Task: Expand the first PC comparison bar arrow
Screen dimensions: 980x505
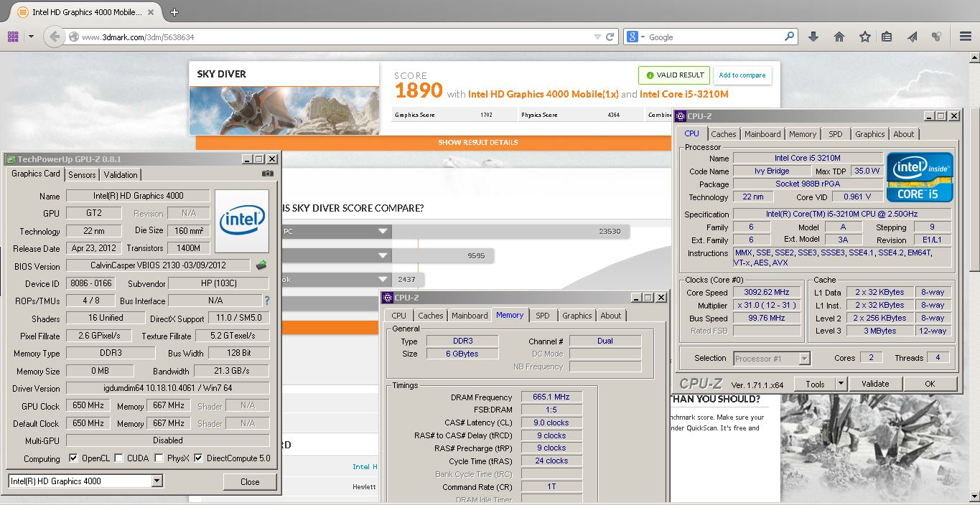Action: tap(382, 231)
